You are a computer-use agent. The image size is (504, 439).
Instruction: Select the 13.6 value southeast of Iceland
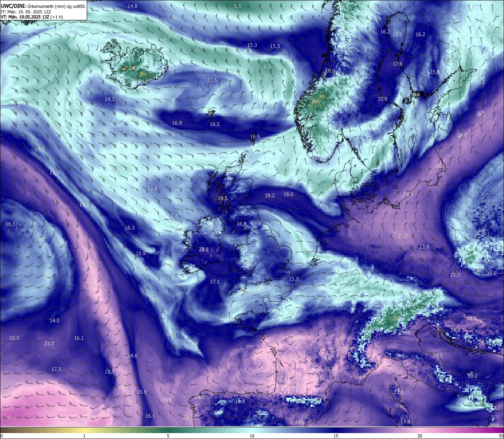tap(212, 80)
